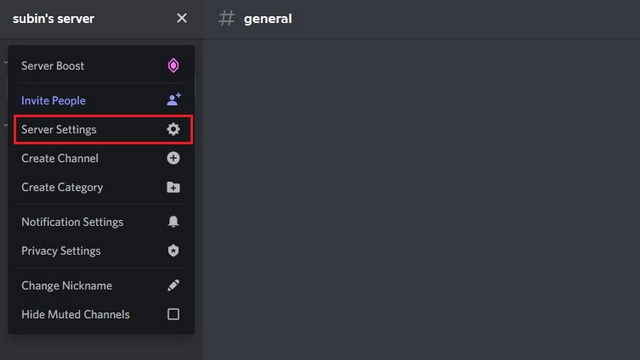Tick the Hide Muted Channels checkbox

click(x=173, y=314)
